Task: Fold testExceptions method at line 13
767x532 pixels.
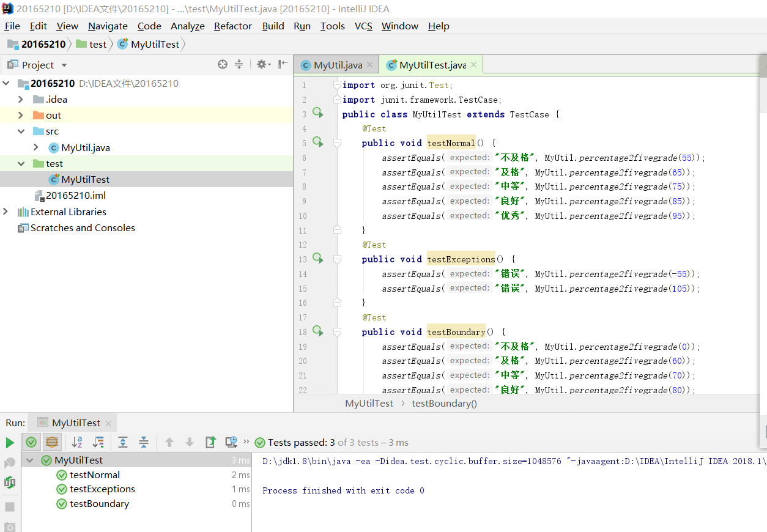Action: (x=337, y=259)
